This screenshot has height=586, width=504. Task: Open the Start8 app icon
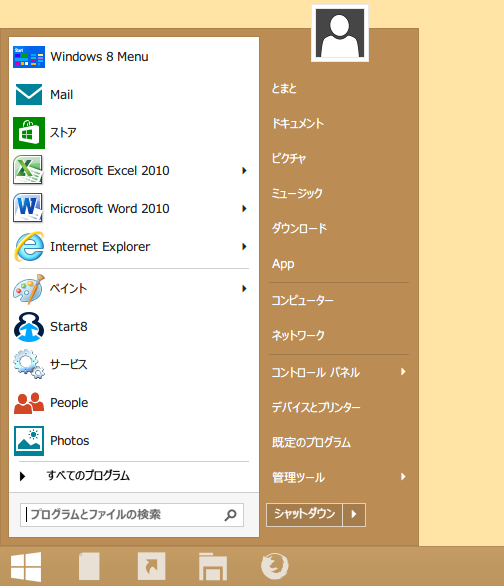(x=29, y=327)
